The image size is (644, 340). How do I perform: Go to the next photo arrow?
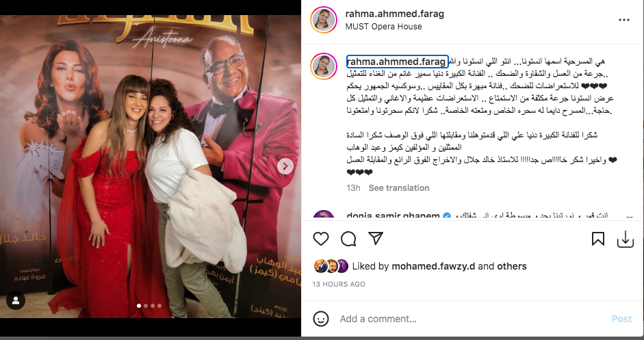[x=285, y=166]
